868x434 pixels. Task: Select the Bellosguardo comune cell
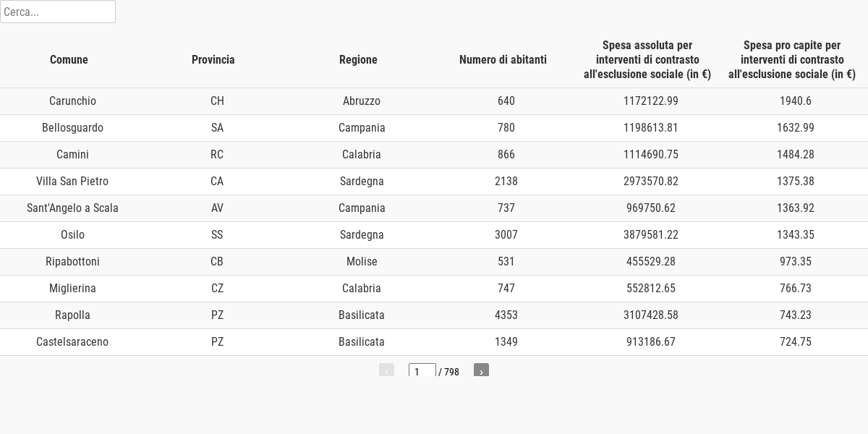pos(72,128)
